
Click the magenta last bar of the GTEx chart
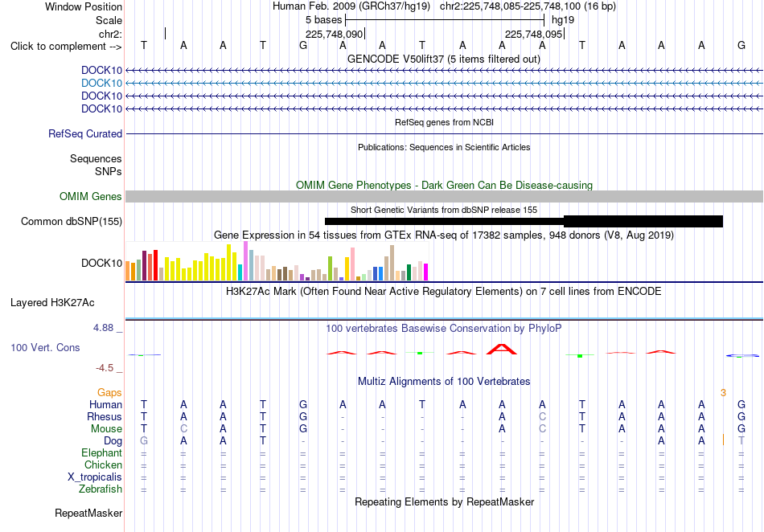426,272
